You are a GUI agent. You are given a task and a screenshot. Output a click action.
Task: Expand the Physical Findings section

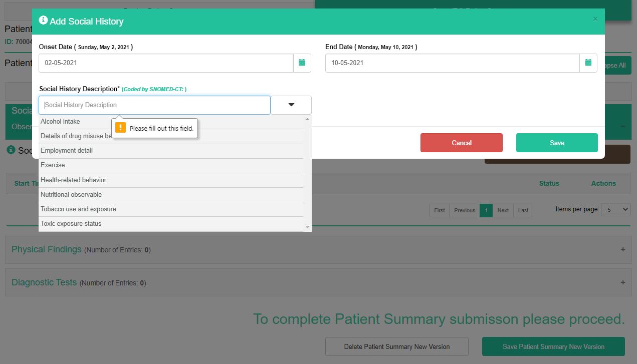tap(622, 249)
